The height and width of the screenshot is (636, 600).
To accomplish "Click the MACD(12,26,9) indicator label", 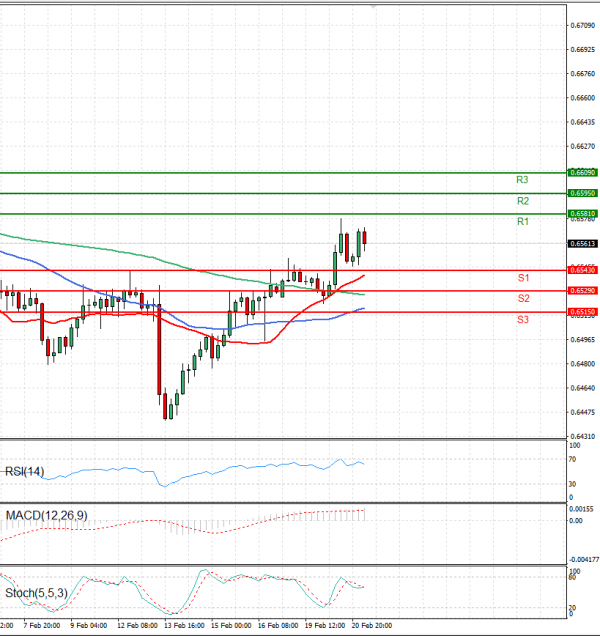I will 47,516.
